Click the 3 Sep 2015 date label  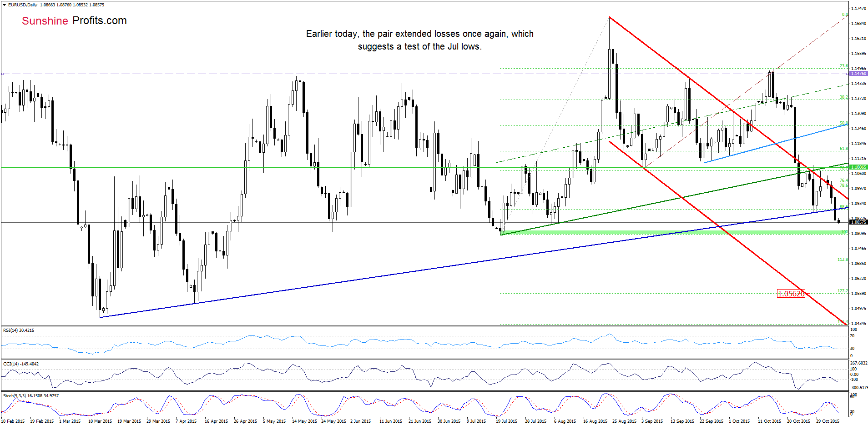[x=652, y=421]
